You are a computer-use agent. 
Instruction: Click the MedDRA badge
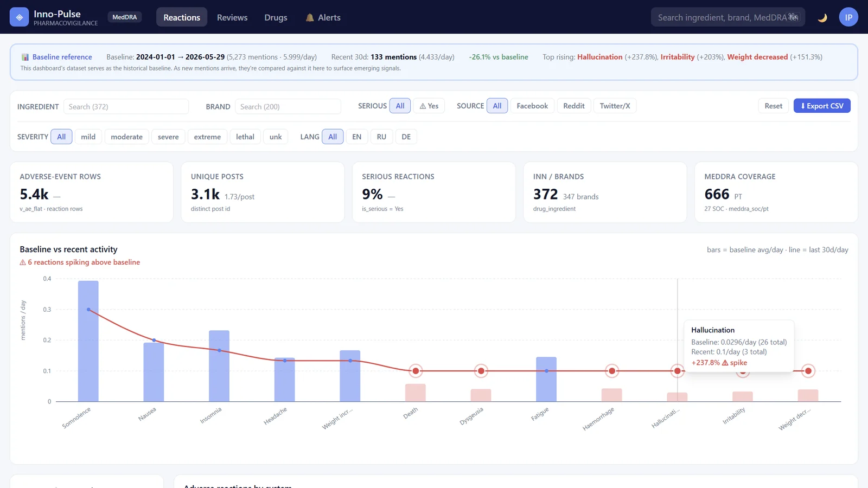click(x=125, y=17)
